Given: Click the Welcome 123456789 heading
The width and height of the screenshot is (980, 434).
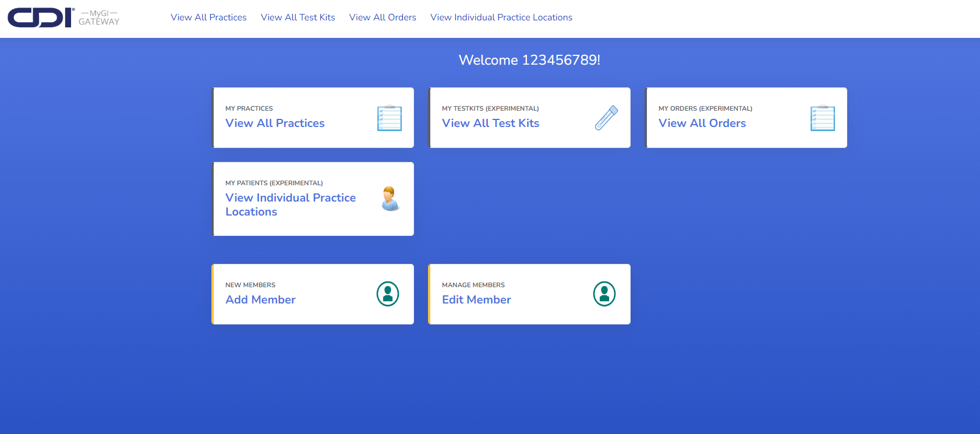Looking at the screenshot, I should [529, 60].
